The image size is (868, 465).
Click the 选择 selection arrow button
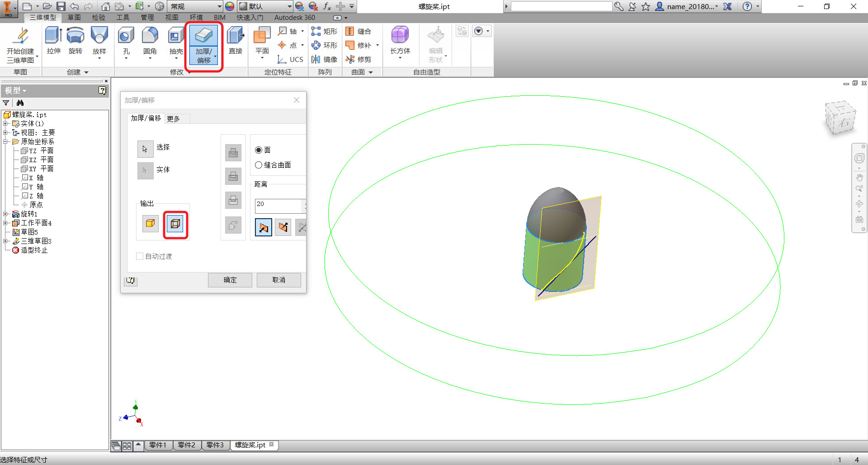click(x=145, y=149)
